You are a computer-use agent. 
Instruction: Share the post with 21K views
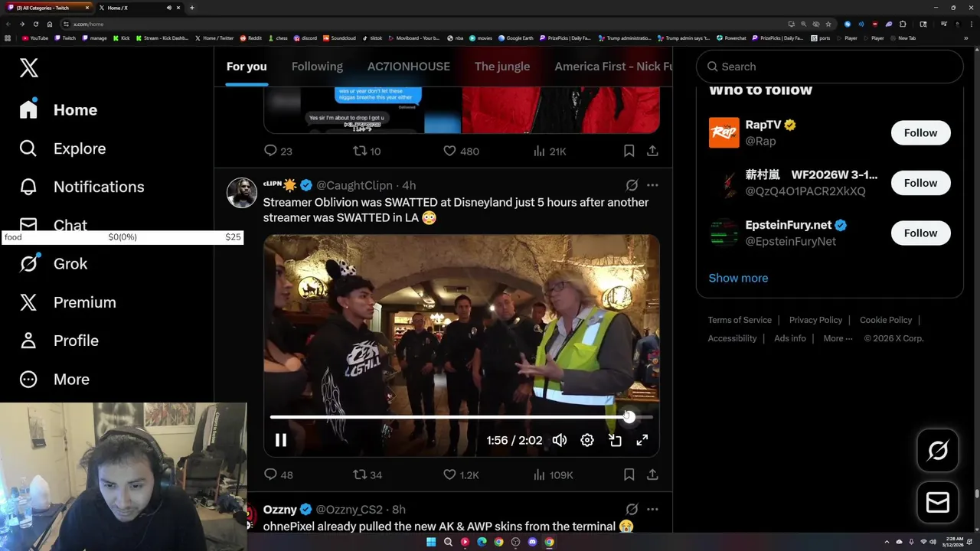pos(652,151)
